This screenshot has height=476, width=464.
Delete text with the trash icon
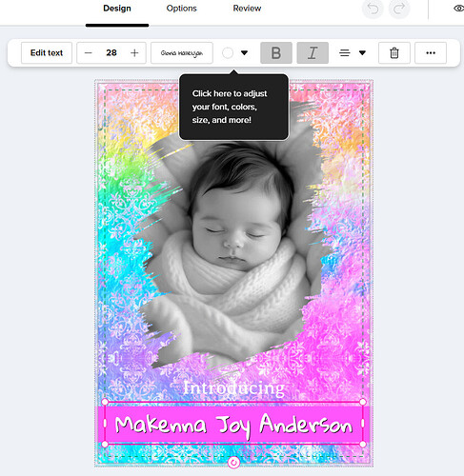click(394, 53)
